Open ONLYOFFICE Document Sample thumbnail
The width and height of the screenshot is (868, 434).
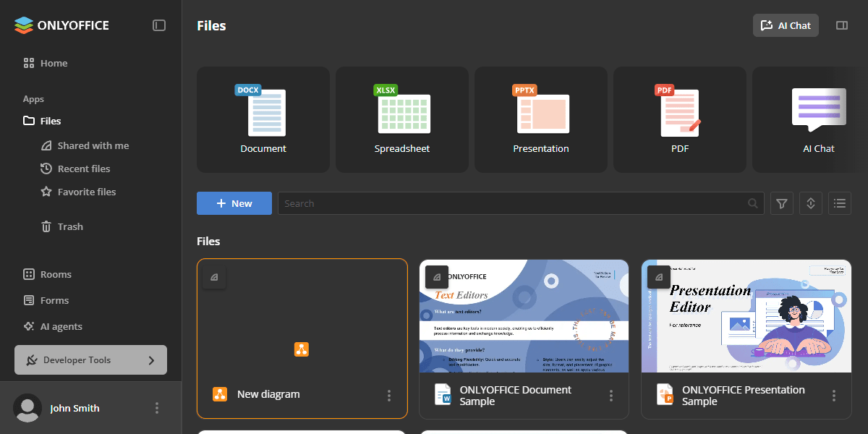pos(524,316)
